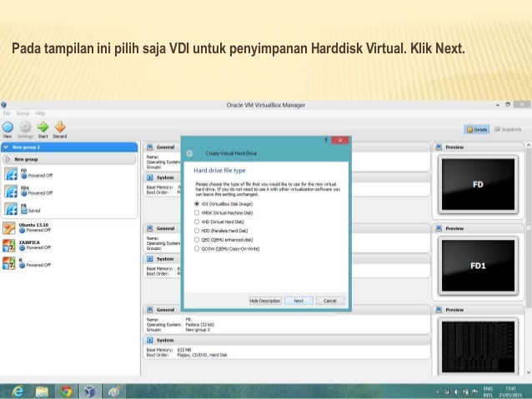
Task: Click the ENG INTL language indicator
Action: coord(488,392)
